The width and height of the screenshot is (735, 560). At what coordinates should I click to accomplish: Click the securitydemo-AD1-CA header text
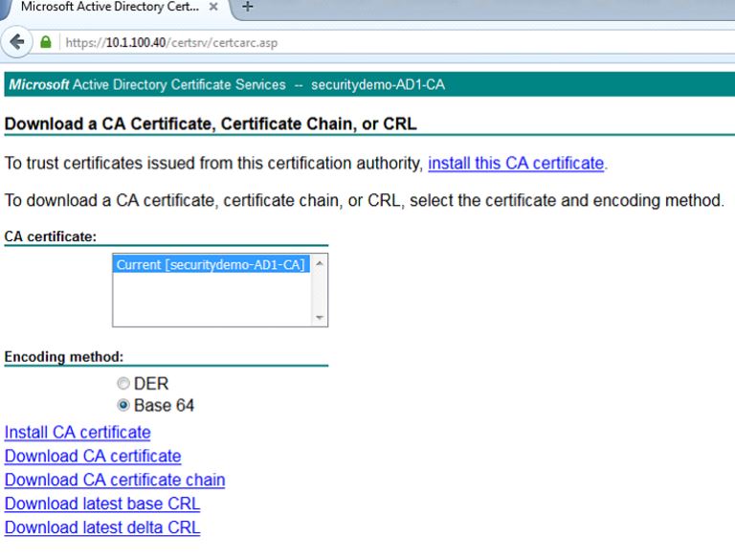tap(378, 84)
